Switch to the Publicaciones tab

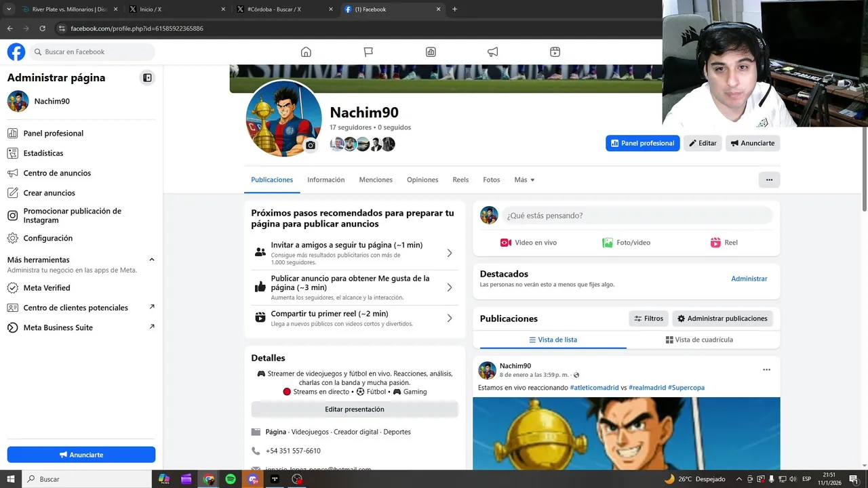click(272, 180)
